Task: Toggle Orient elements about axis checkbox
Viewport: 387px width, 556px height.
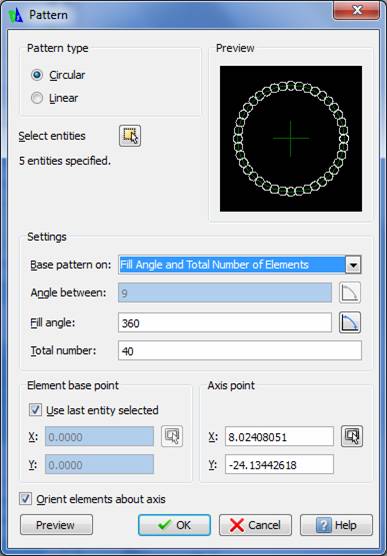Action: coord(25,499)
